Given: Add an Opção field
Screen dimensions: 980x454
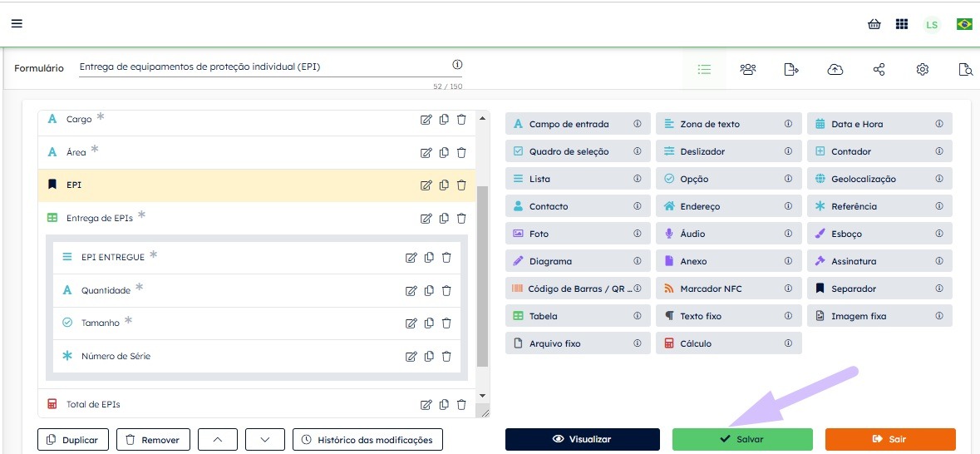Looking at the screenshot, I should (728, 179).
